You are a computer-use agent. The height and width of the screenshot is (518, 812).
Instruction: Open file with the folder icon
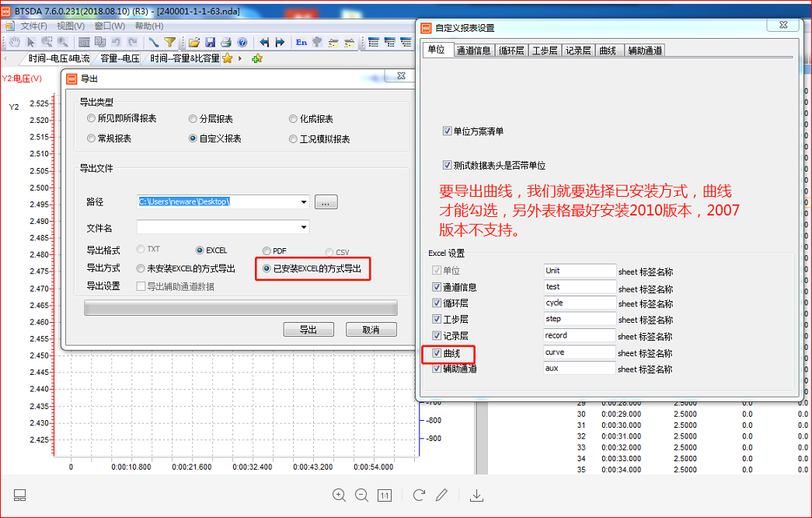[194, 42]
